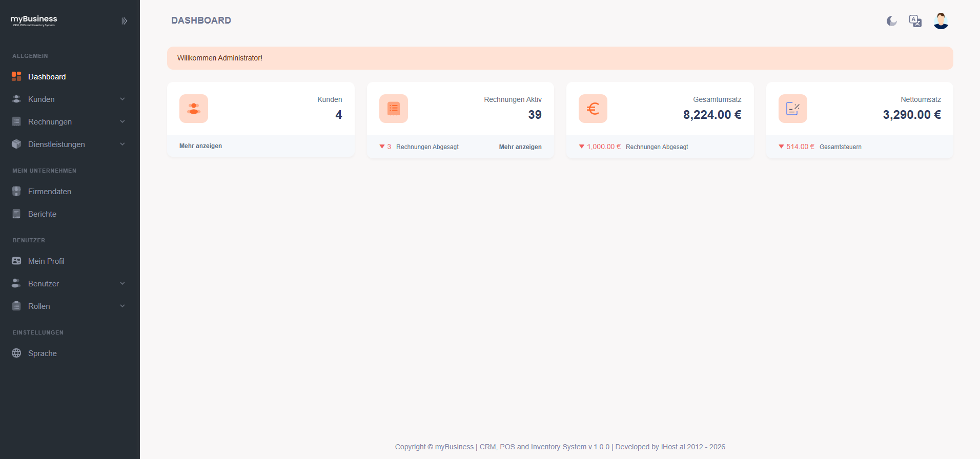Click the EINSTELLUNGEN section header
980x459 pixels.
tap(38, 332)
